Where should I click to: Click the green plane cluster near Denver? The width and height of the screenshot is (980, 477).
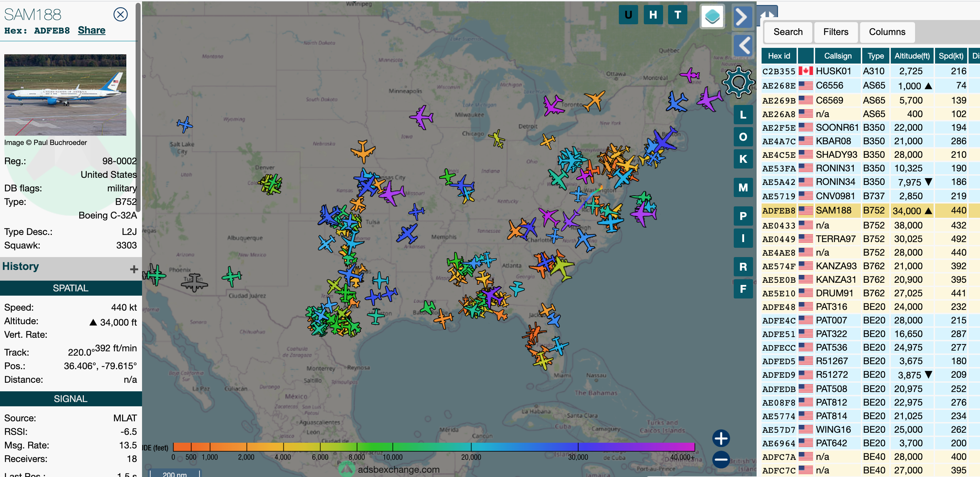pos(271,185)
